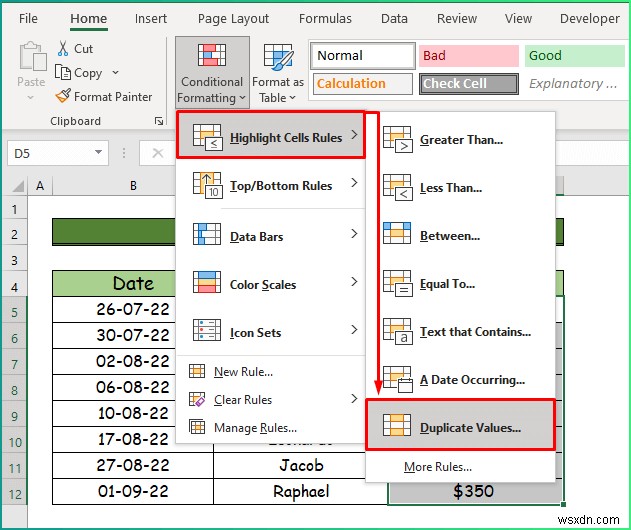Expand Icon Sets submenu arrow
The height and width of the screenshot is (530, 631).
[354, 330]
